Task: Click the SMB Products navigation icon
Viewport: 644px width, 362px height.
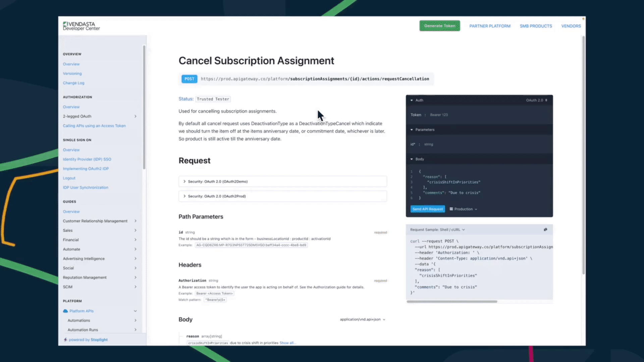Action: point(536,25)
